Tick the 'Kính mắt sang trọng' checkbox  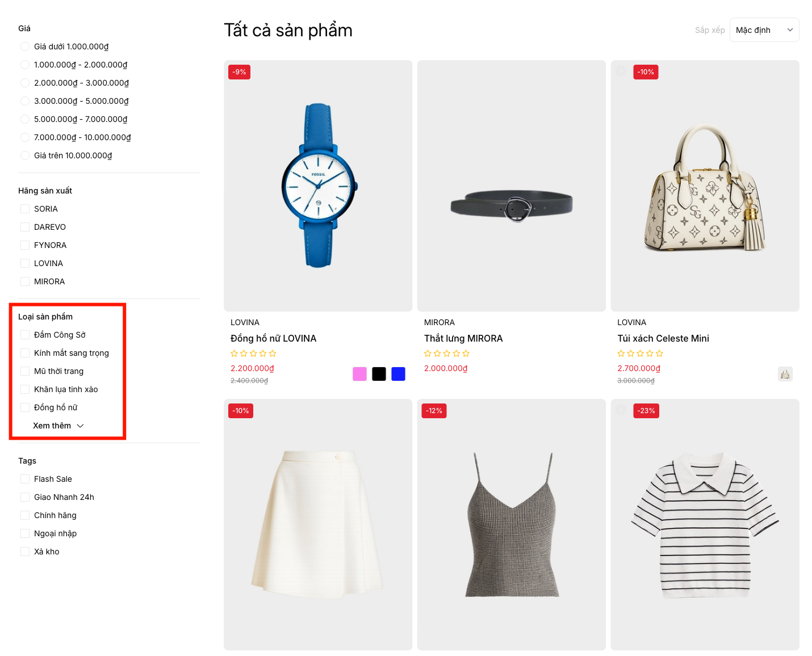(x=25, y=353)
